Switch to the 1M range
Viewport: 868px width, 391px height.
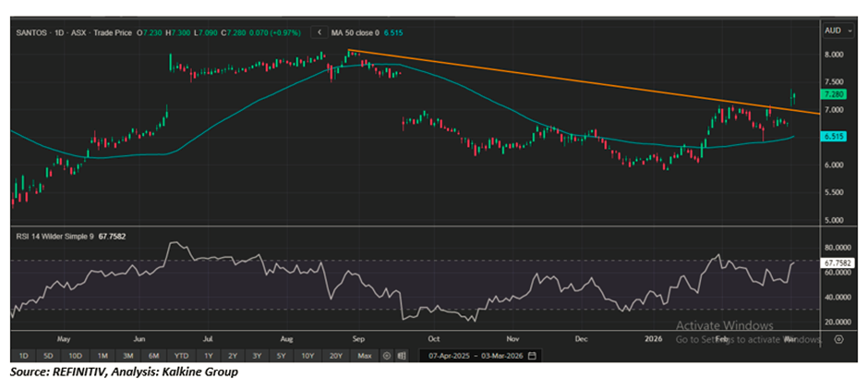tap(102, 356)
